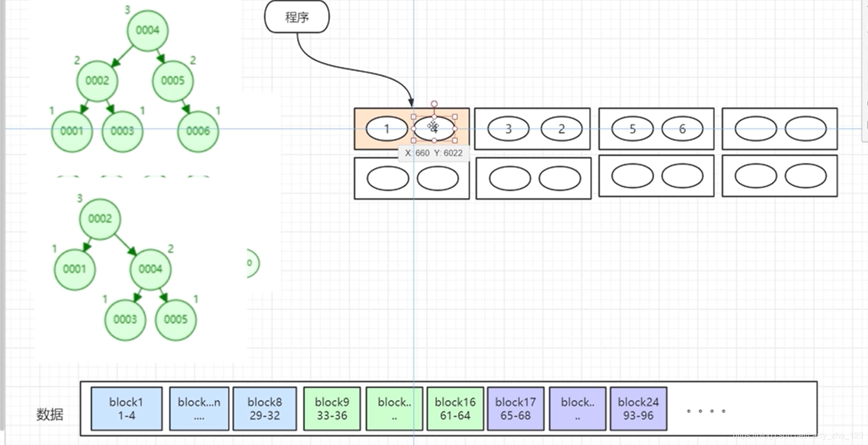Click node 0005 in the upper tree
This screenshot has width=868, height=445.
coord(173,80)
